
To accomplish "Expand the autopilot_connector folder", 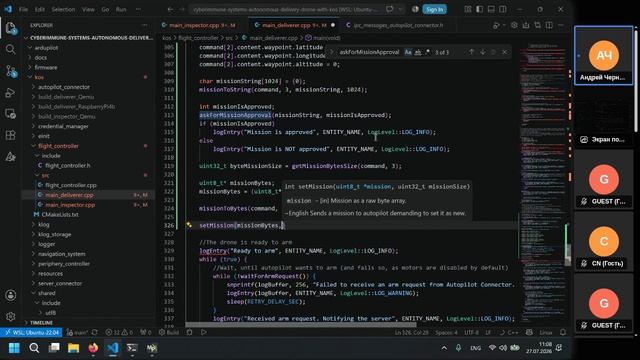I will pos(64,87).
